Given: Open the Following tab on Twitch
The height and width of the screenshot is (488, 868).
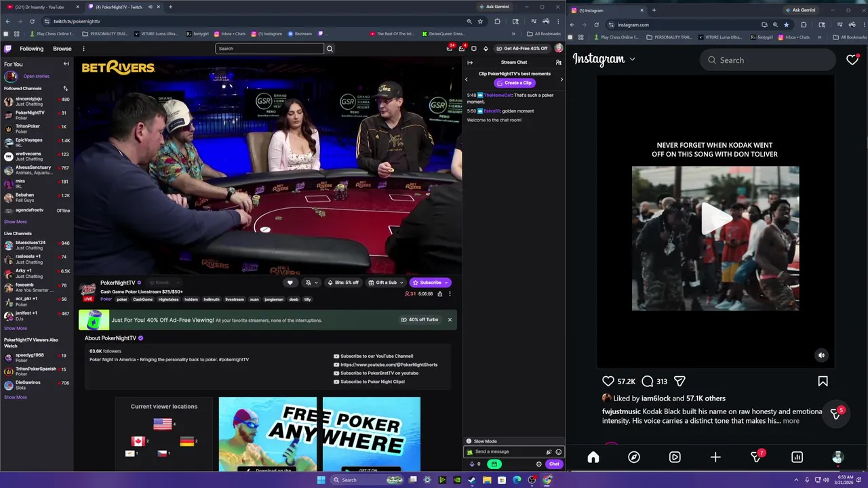Looking at the screenshot, I should [x=31, y=49].
